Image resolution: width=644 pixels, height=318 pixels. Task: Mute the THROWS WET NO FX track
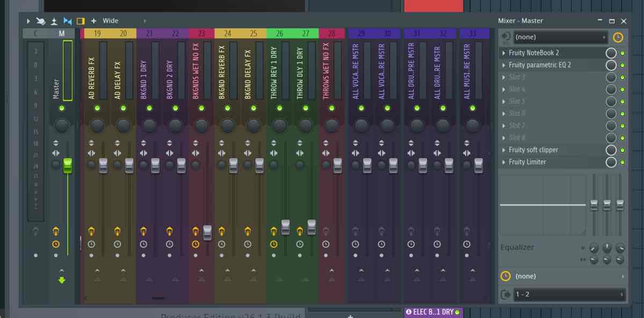click(x=332, y=108)
